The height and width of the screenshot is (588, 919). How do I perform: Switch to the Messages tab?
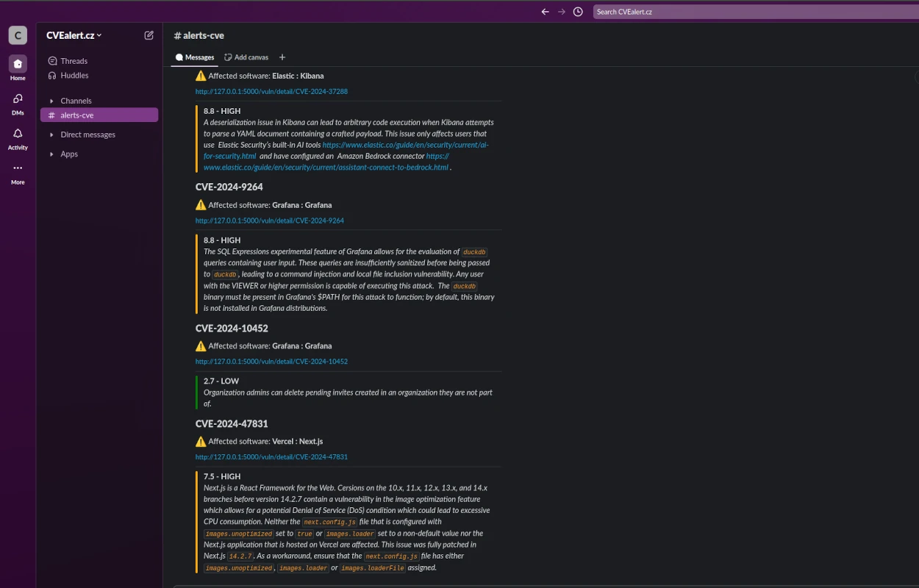194,57
